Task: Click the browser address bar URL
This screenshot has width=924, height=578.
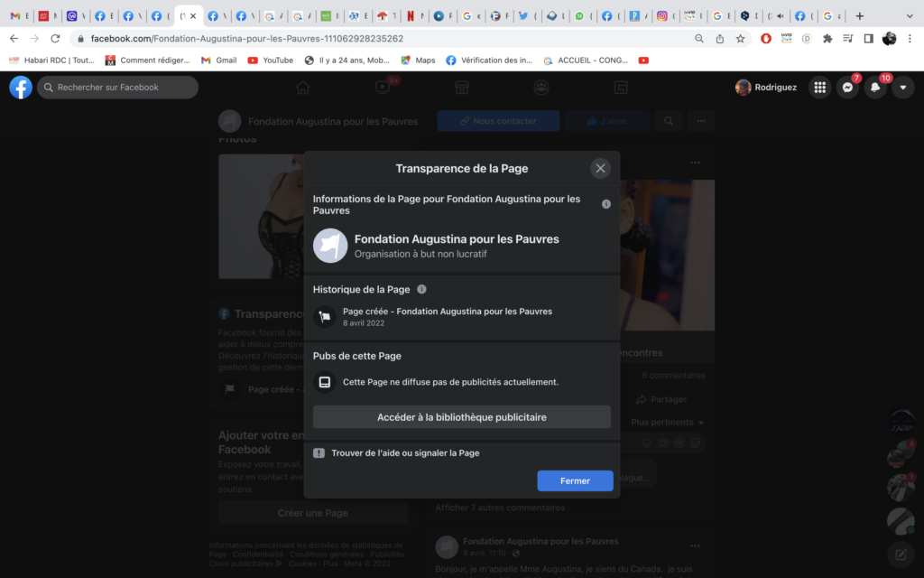Action: (247, 38)
